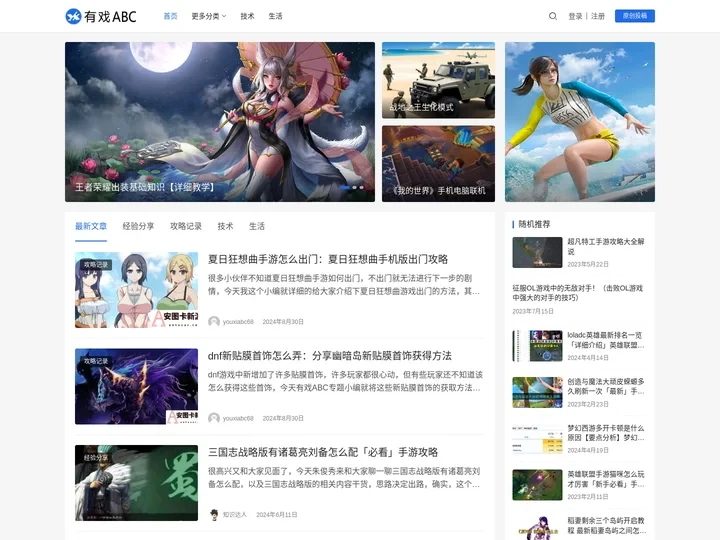Click 经验分享 tag on 三国志 thumbnail

[96, 457]
